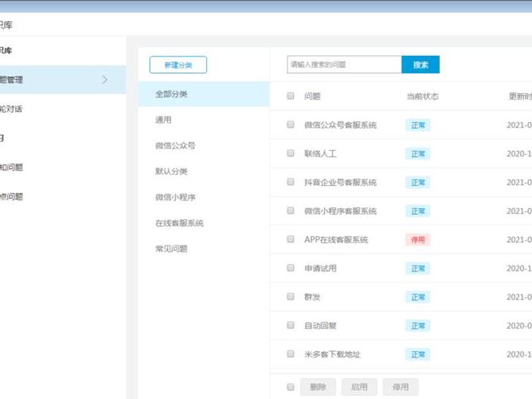The width and height of the screenshot is (532, 399).
Task: Click the red 停用 status tag for APP在线客服系统
Action: point(418,240)
